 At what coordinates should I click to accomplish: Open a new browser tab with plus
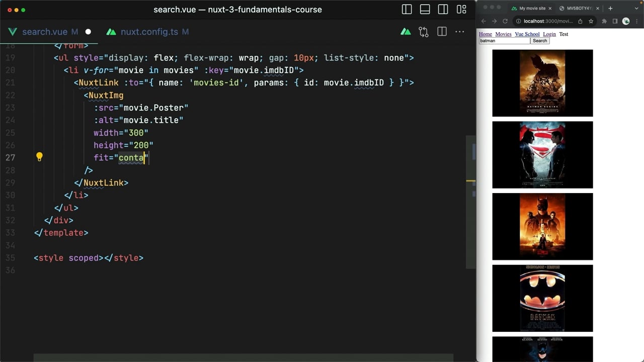(x=610, y=8)
